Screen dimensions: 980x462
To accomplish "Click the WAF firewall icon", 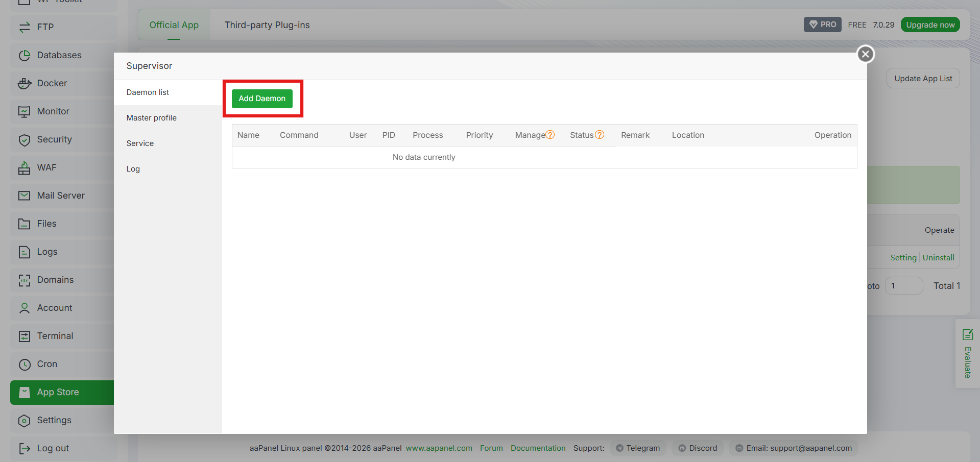I will click(x=25, y=167).
